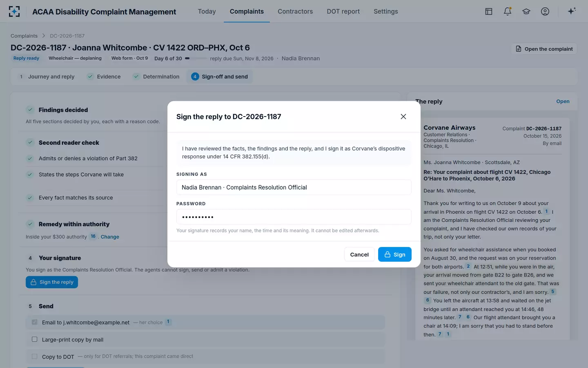Click the Second reader check icon
Screen dimensions: 588x368
(30, 142)
